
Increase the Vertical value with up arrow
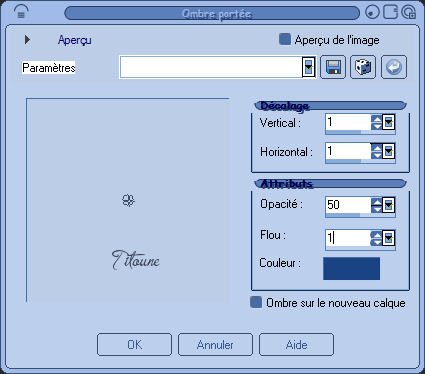tap(376, 119)
